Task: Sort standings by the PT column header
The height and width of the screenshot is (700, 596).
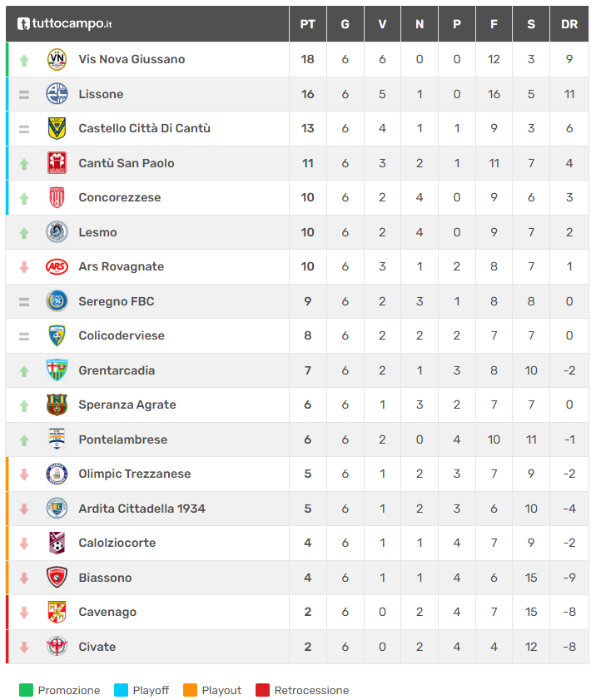Action: pyautogui.click(x=308, y=24)
